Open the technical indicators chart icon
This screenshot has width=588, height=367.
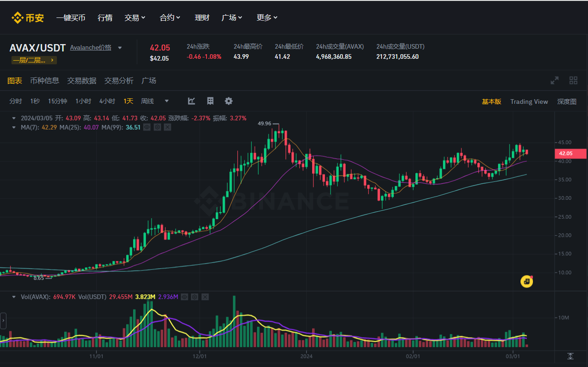tap(192, 101)
